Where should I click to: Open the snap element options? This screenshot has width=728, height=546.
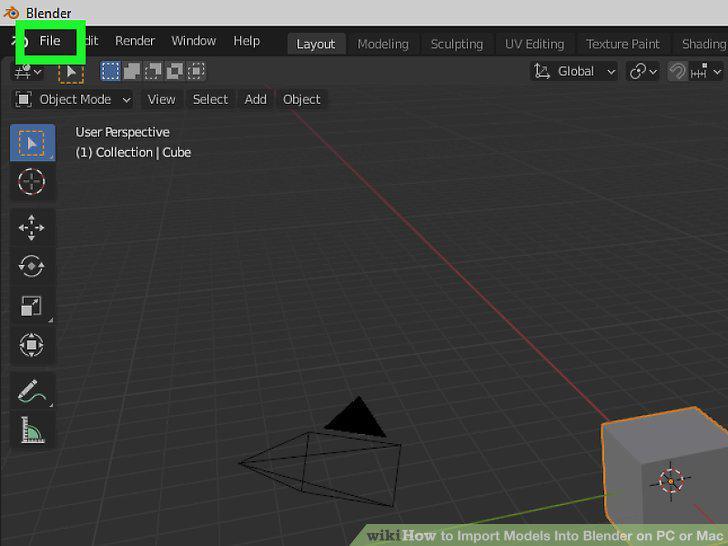pos(706,72)
